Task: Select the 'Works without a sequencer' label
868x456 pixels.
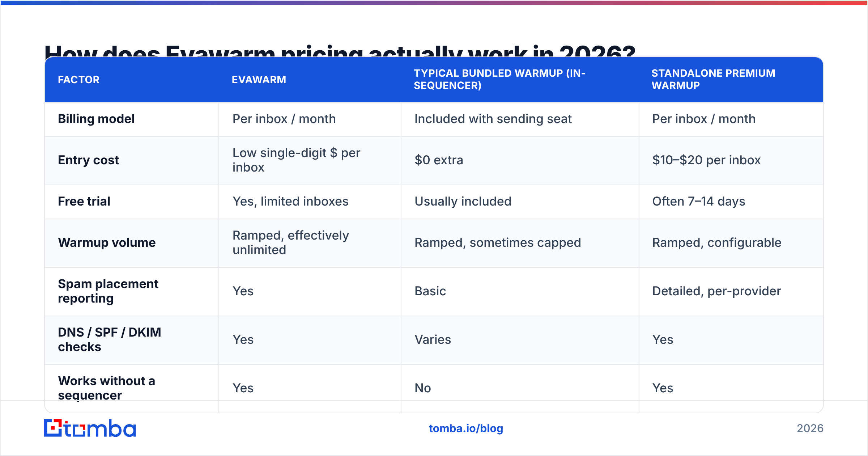Action: click(106, 388)
